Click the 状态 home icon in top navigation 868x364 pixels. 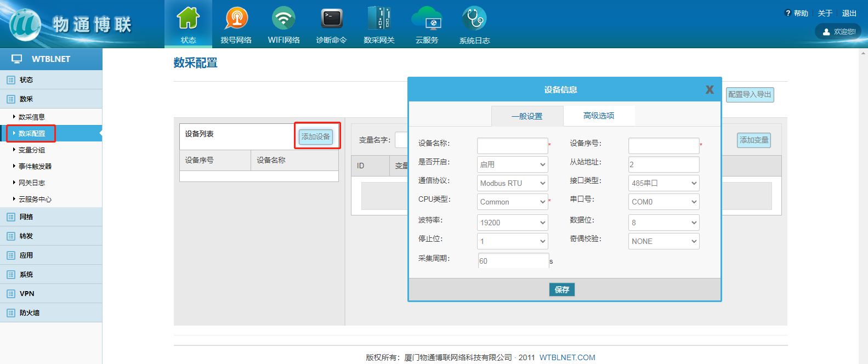pos(188,19)
